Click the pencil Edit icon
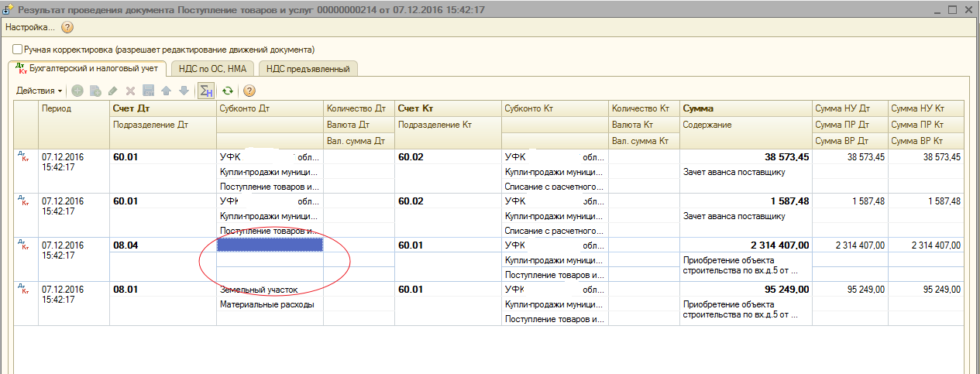Image resolution: width=980 pixels, height=374 pixels. 113,91
